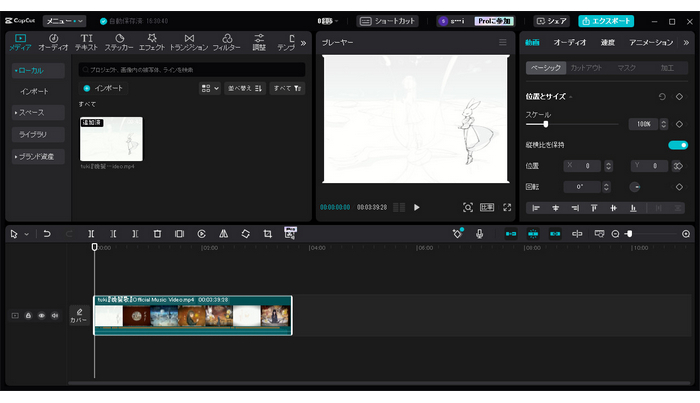Toggle main track magnet

point(511,234)
